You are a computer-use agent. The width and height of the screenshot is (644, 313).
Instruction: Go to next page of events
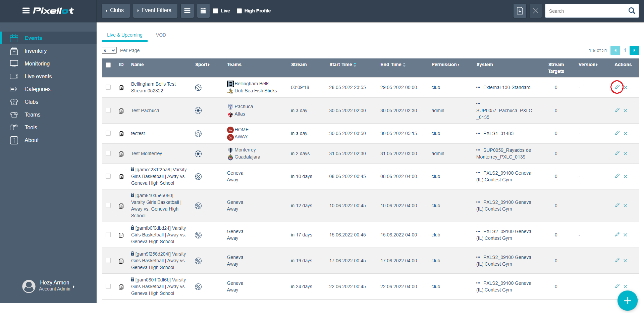point(634,50)
